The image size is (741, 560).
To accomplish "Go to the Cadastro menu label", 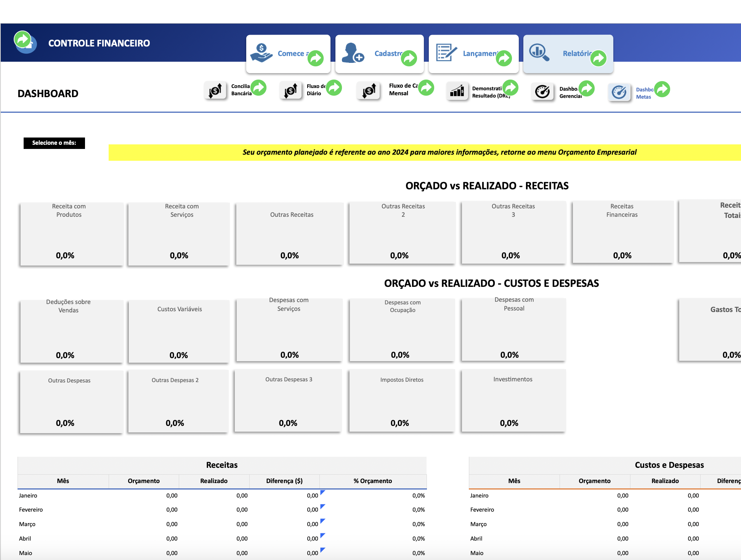I will click(x=388, y=54).
